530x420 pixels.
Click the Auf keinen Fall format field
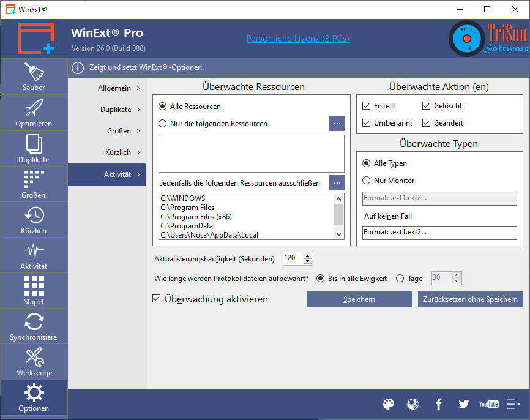[x=439, y=233]
